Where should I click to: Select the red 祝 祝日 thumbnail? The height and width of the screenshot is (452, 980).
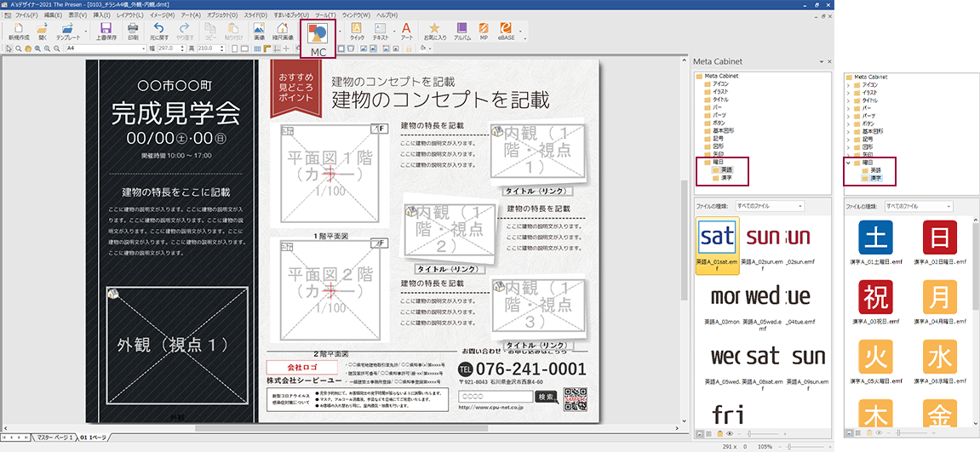[874, 298]
